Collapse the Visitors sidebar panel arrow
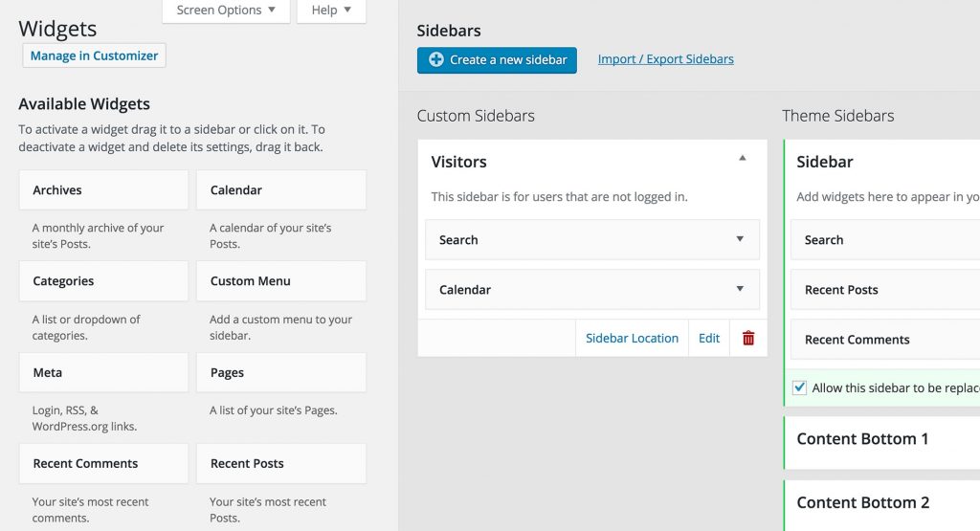The height and width of the screenshot is (531, 980). click(x=742, y=159)
